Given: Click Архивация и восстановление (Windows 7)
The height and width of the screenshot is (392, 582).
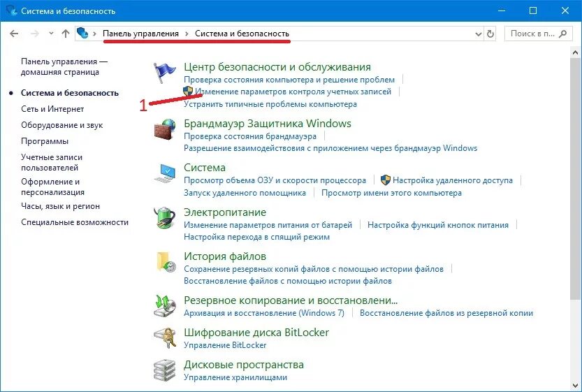Looking at the screenshot, I should (264, 313).
